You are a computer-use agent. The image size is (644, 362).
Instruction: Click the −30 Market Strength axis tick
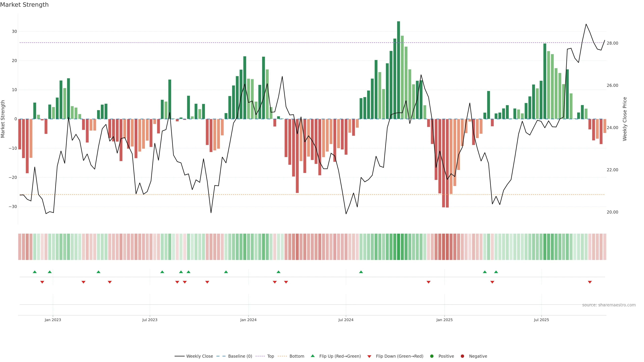pos(13,207)
